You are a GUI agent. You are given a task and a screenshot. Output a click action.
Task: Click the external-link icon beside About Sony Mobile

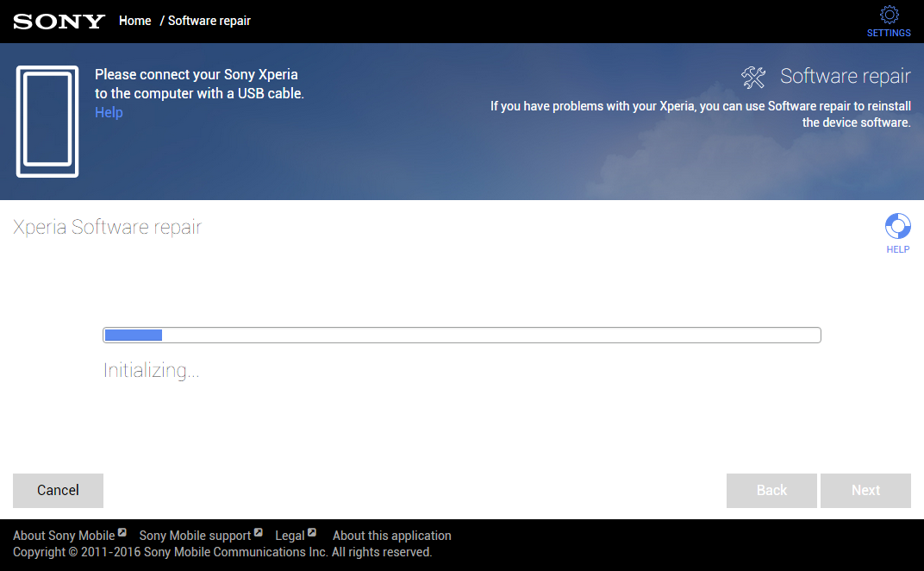tap(122, 533)
